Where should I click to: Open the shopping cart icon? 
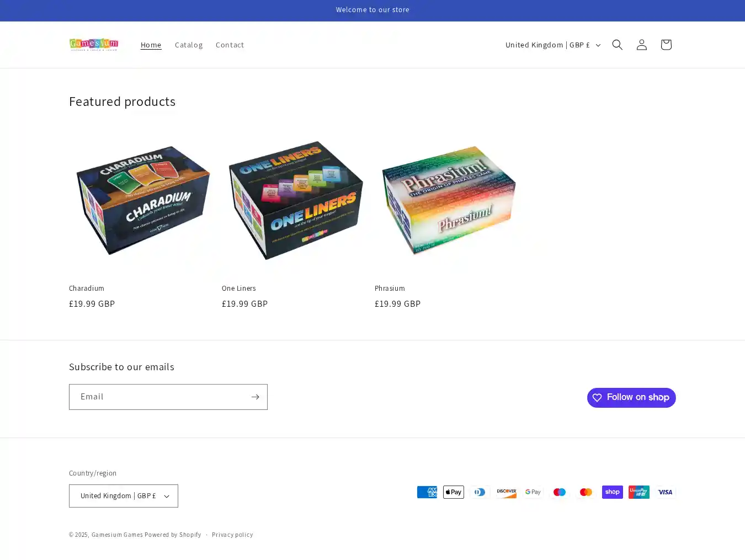(x=666, y=45)
